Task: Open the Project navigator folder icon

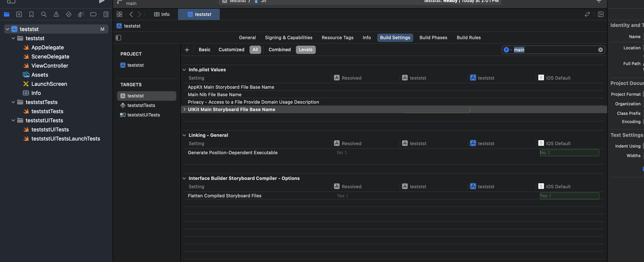Action: (x=7, y=14)
